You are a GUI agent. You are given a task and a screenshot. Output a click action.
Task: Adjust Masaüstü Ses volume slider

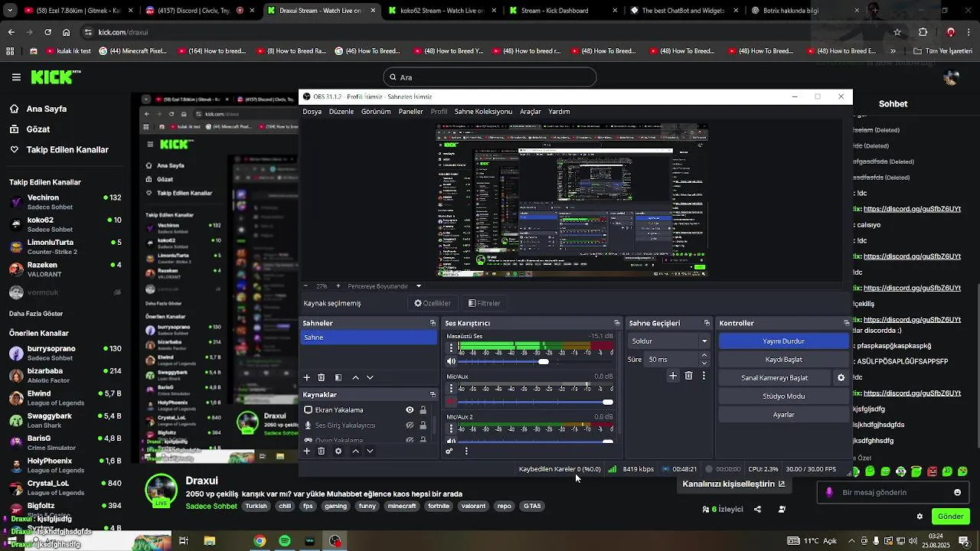[x=536, y=361]
